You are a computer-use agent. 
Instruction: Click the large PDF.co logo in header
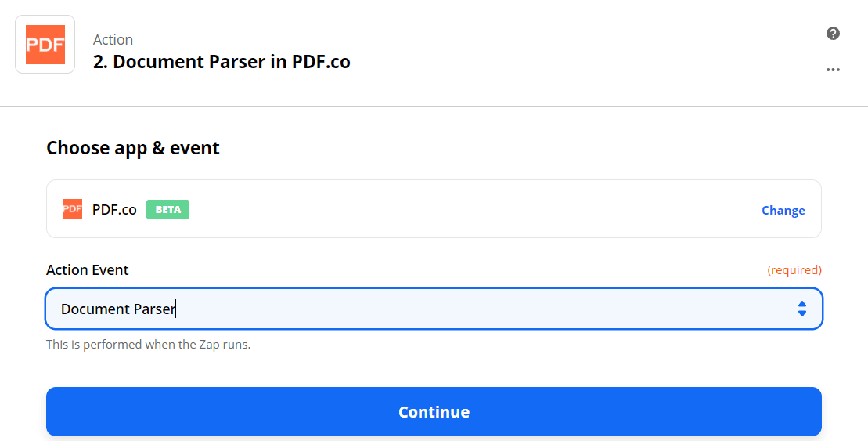click(45, 45)
